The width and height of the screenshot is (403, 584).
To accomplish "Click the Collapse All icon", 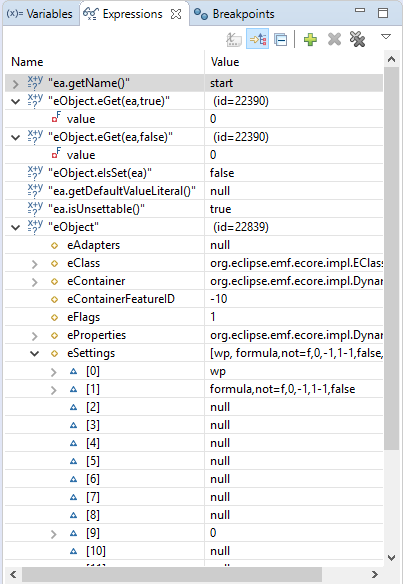I will (280, 39).
